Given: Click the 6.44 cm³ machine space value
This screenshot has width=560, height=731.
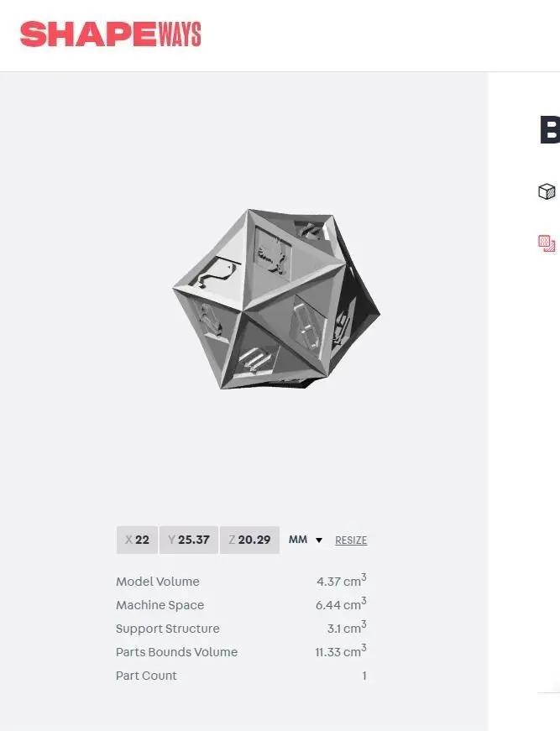Looking at the screenshot, I should tap(341, 604).
